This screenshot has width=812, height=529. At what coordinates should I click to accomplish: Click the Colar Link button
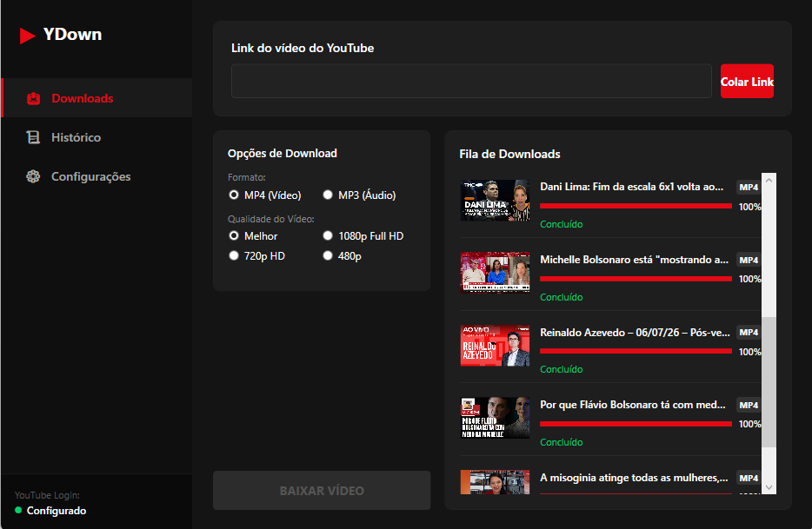coord(747,82)
